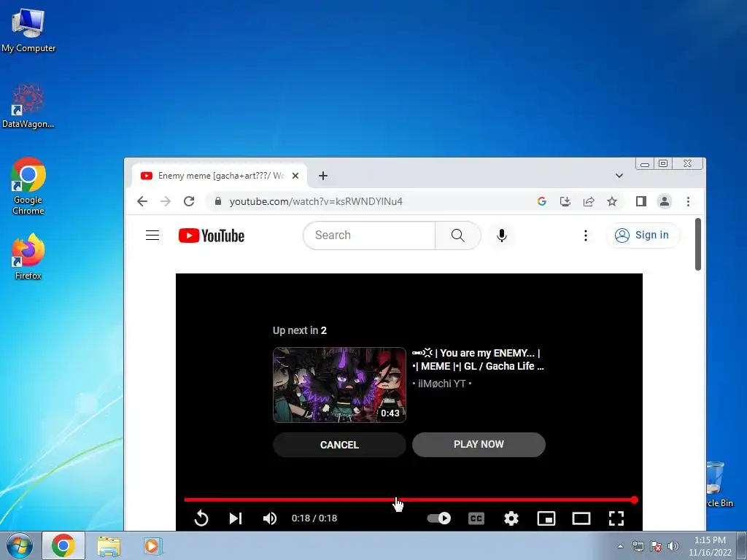747x560 pixels.
Task: Click the page vertical scrollbar
Action: [698, 244]
